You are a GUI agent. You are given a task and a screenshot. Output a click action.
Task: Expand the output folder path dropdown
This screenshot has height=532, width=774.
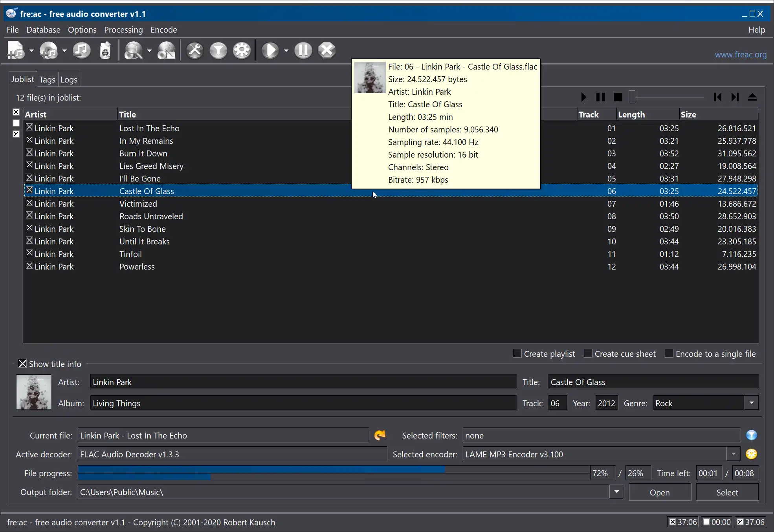[616, 492]
